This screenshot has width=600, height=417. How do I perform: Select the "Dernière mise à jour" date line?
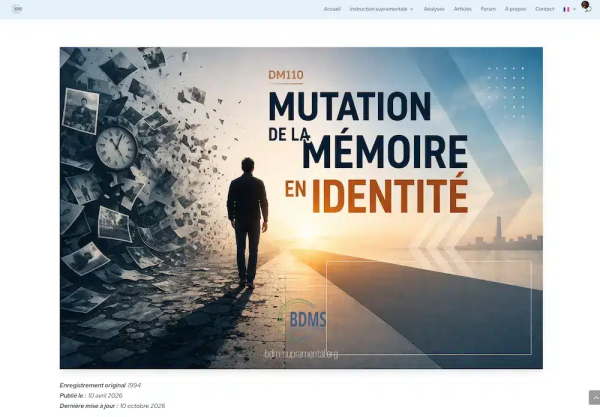112,406
